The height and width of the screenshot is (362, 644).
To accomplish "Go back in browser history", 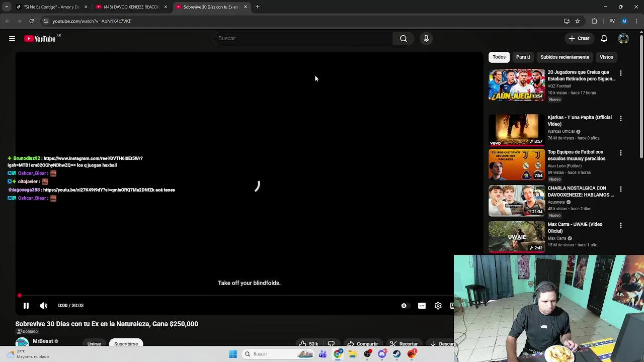I will pyautogui.click(x=7, y=21).
